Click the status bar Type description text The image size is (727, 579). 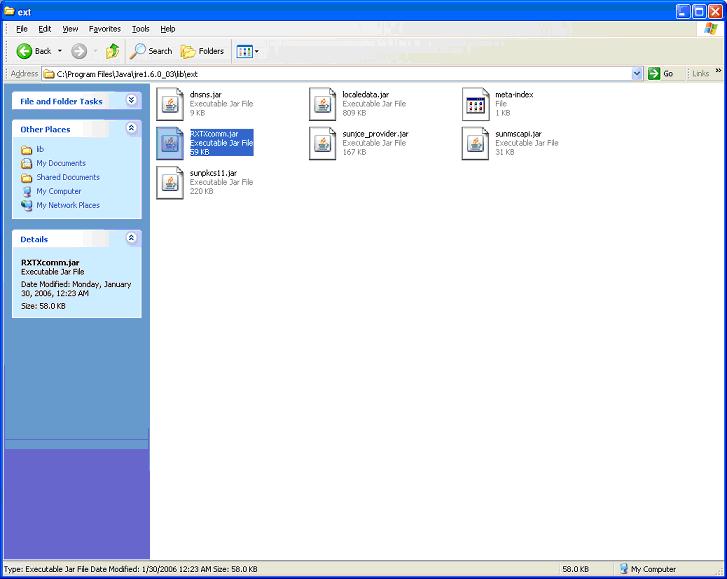coord(130,569)
